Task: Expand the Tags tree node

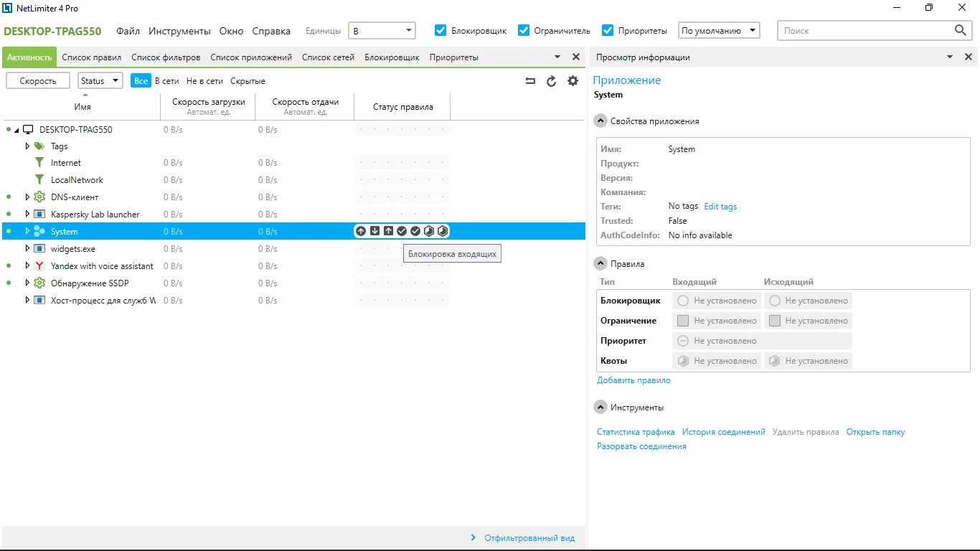Action: (27, 146)
